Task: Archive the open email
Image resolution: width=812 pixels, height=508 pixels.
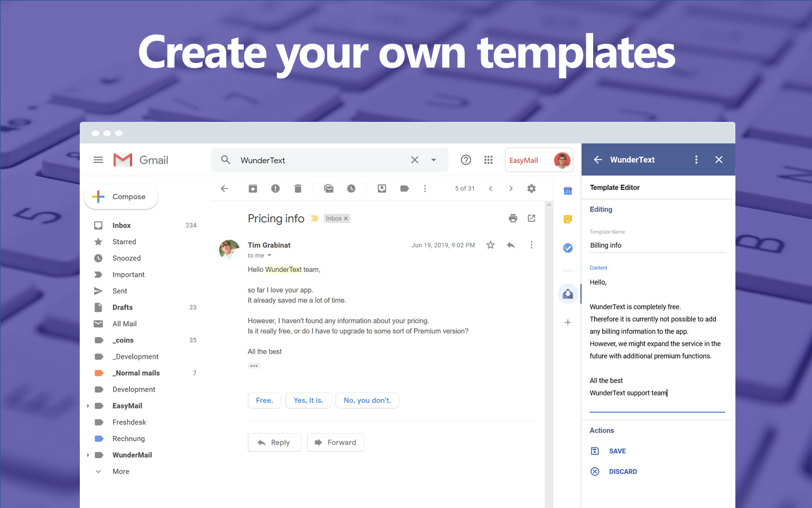Action: point(253,188)
